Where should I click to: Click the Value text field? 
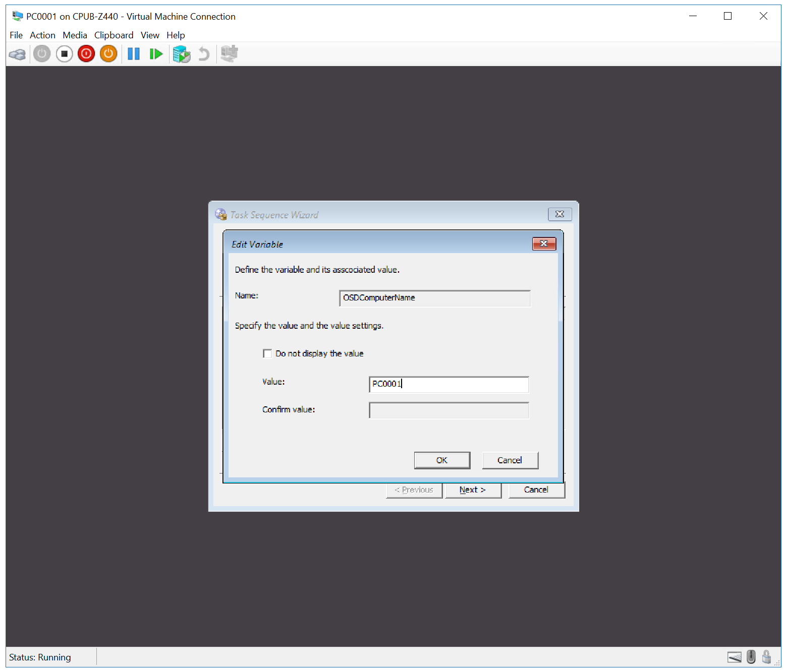(x=449, y=385)
